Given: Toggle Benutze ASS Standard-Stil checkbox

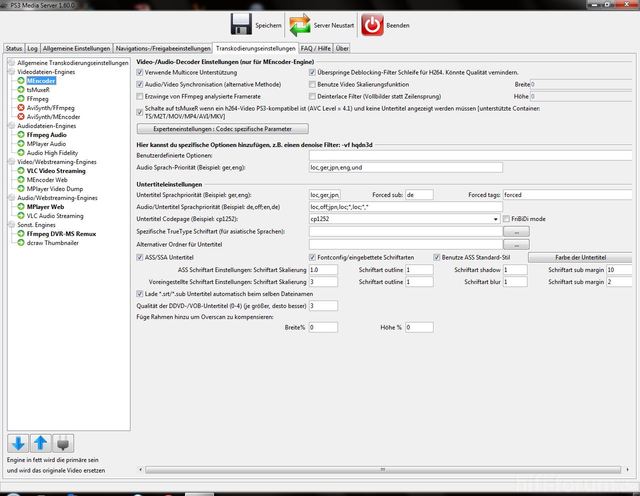Looking at the screenshot, I should pos(437,257).
